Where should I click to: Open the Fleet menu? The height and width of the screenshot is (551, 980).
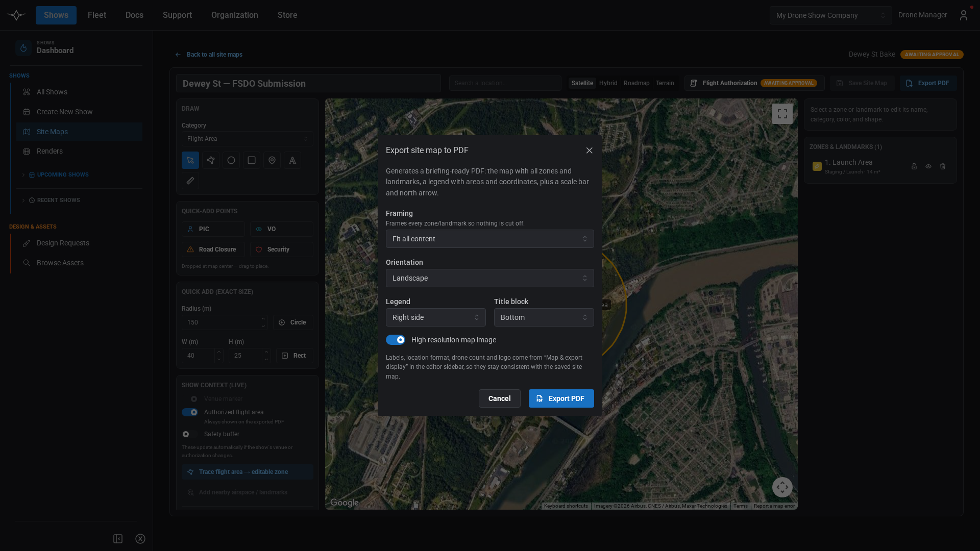pyautogui.click(x=97, y=15)
